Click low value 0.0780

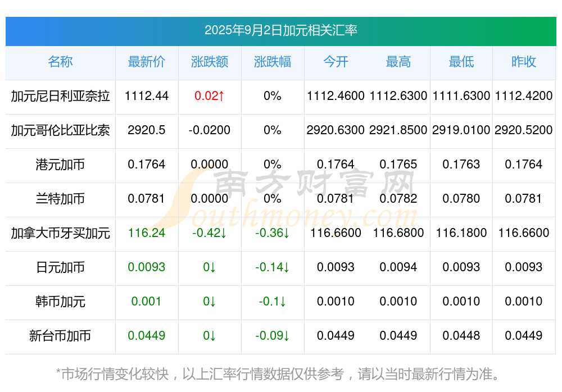click(x=461, y=198)
